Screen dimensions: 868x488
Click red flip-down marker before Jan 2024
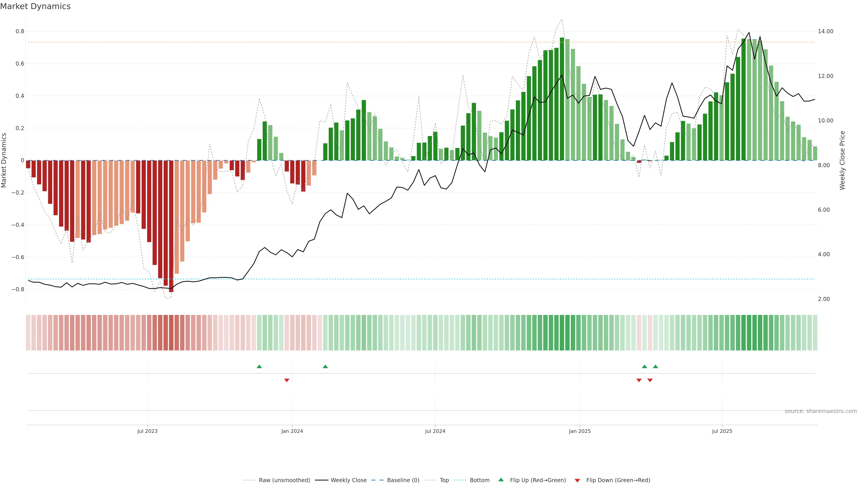(x=287, y=380)
